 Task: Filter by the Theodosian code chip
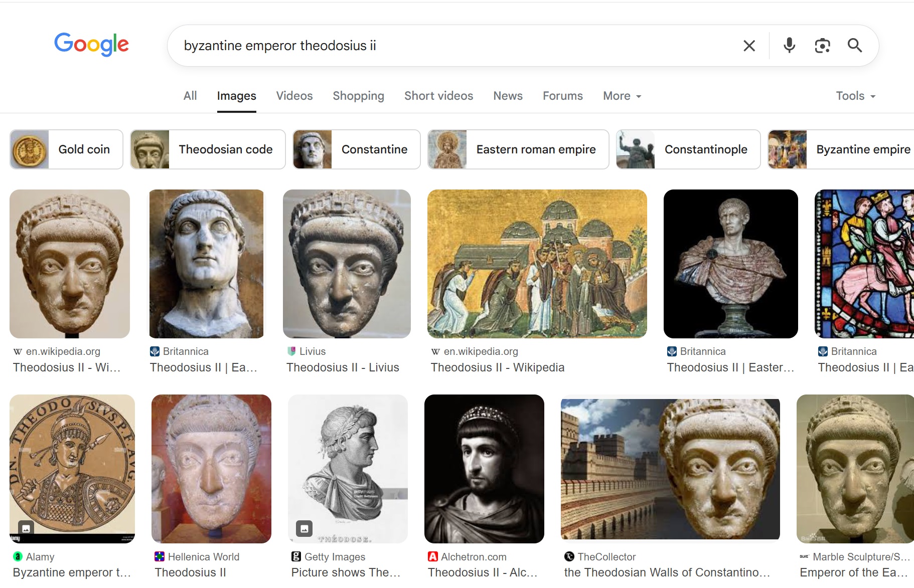click(x=208, y=149)
